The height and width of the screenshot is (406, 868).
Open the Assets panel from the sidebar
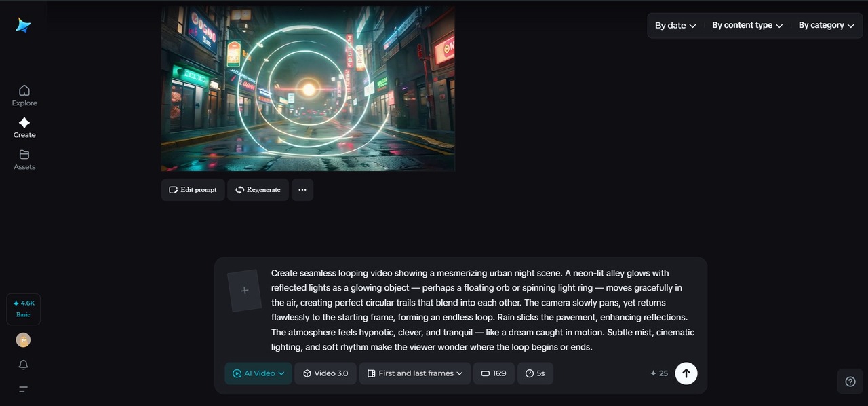click(x=24, y=159)
